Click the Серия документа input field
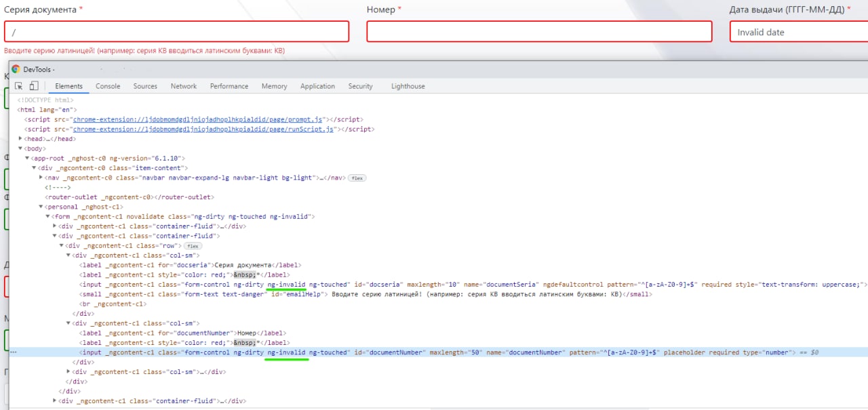The width and height of the screenshot is (868, 410). pos(176,31)
